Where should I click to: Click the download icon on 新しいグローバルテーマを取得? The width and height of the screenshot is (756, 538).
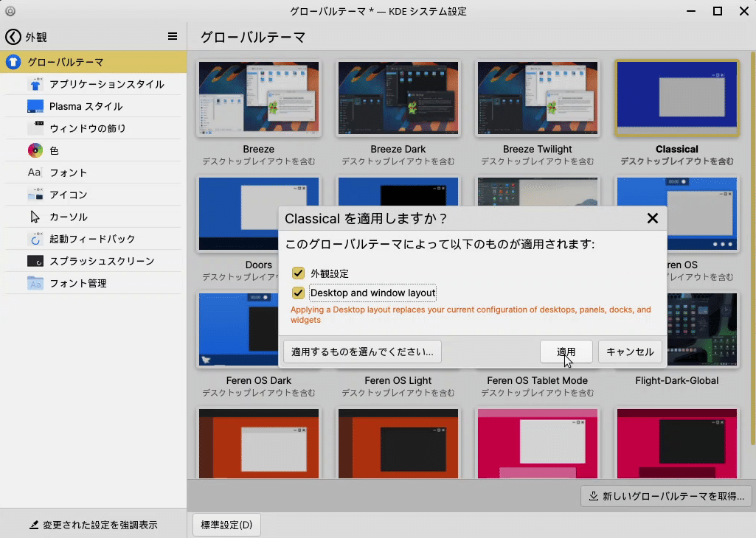click(x=594, y=496)
